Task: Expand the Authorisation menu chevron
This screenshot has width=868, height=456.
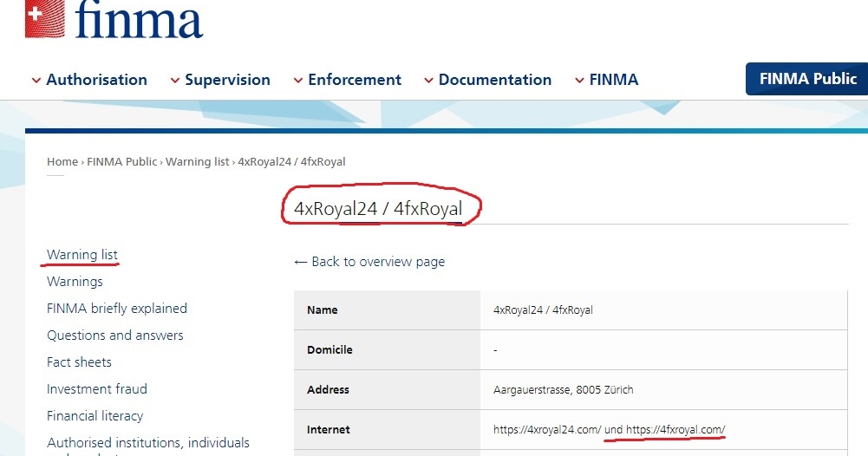Action: (36, 81)
